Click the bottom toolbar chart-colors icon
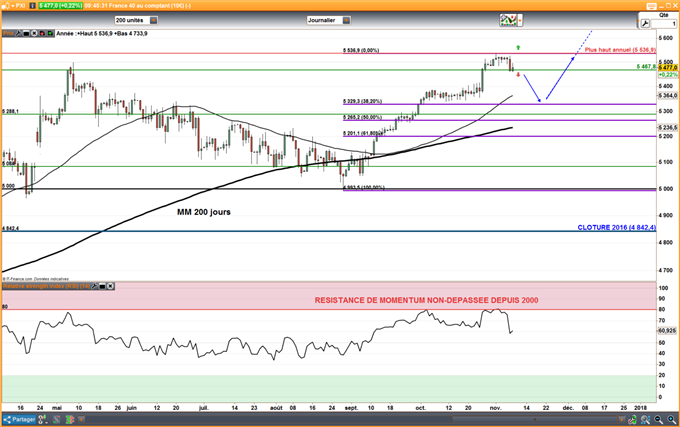 click(70, 419)
